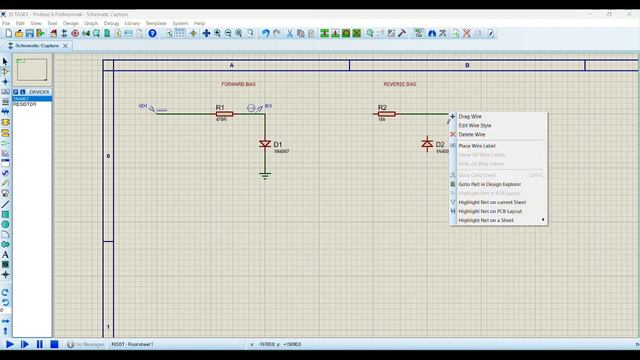Select the 2D Symbols Mode tool
This screenshot has width=640, height=360.
coord(5,264)
